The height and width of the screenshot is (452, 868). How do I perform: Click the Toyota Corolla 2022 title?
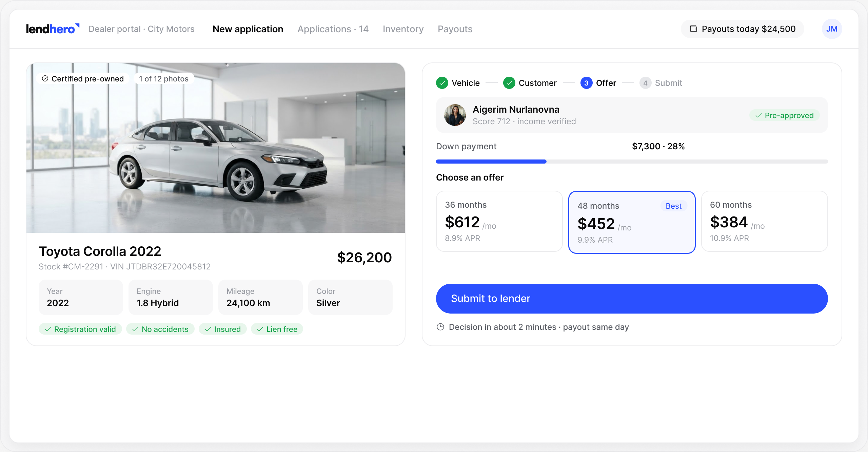[x=100, y=251]
